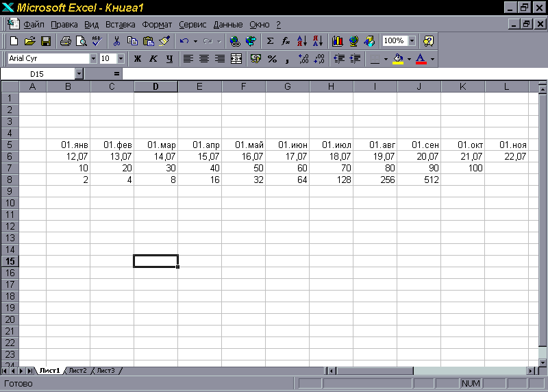Select entire row 8 header

click(10, 180)
